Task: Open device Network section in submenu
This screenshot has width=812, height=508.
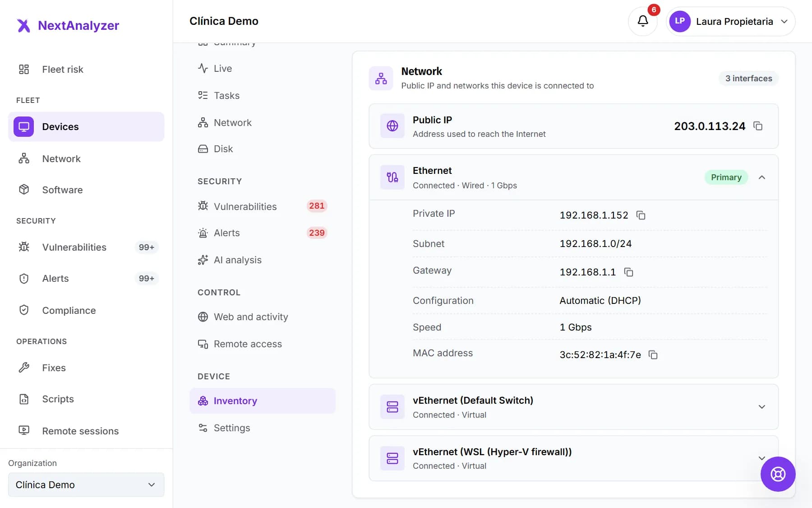Action: pyautogui.click(x=263, y=122)
